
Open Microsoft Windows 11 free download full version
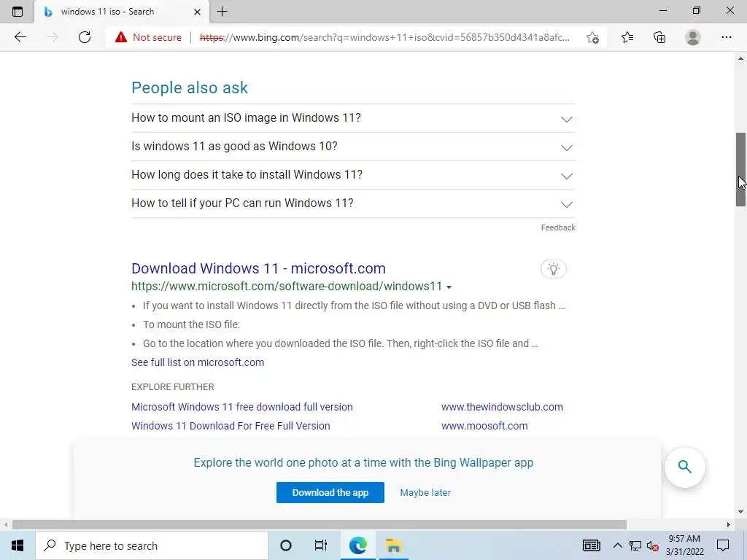(x=242, y=407)
